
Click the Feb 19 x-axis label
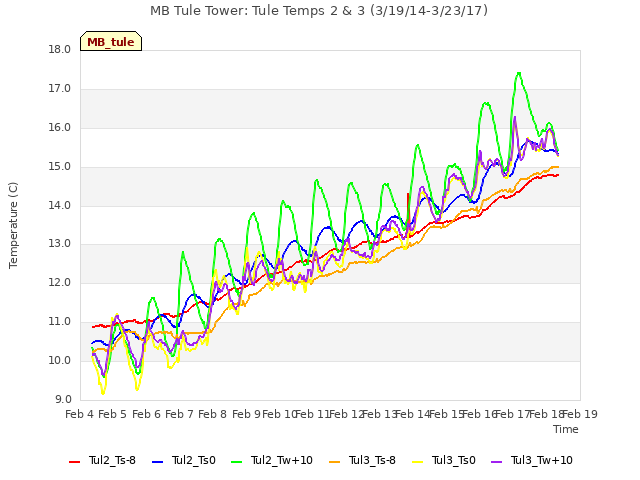click(x=580, y=414)
